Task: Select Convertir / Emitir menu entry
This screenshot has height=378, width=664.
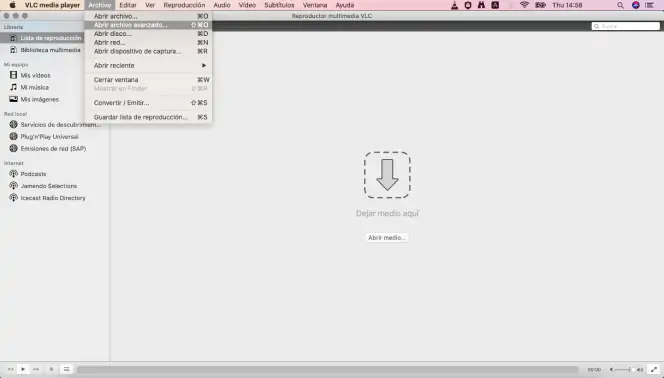Action: pos(148,103)
